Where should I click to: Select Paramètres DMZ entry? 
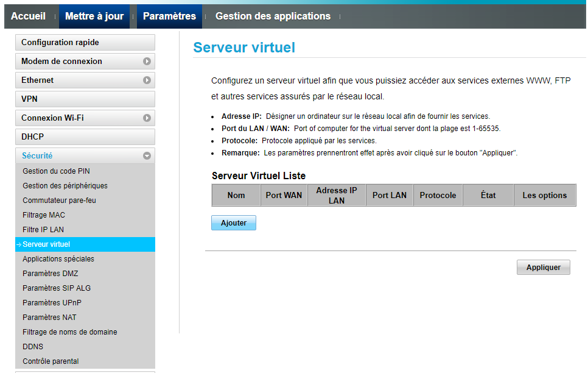click(x=51, y=274)
